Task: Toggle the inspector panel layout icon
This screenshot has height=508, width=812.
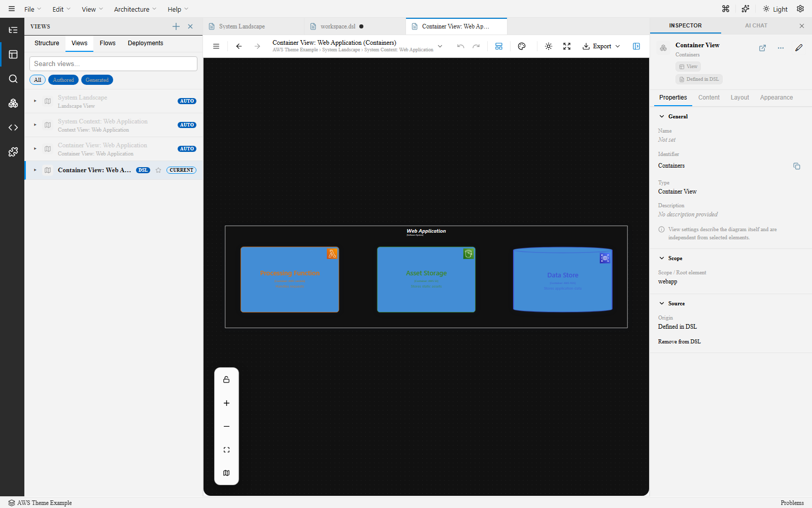Action: pyautogui.click(x=636, y=46)
